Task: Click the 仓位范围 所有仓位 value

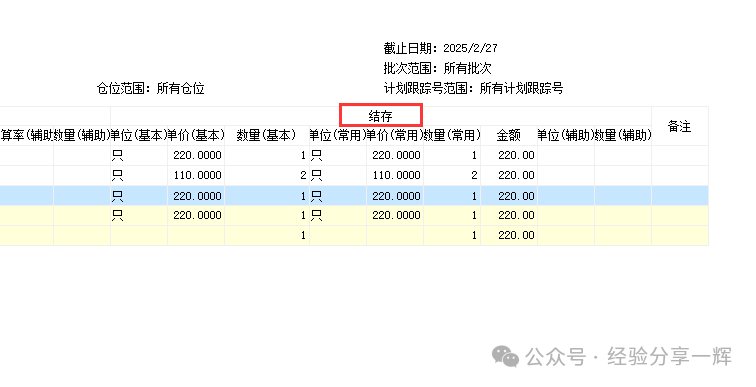Action: (x=180, y=88)
